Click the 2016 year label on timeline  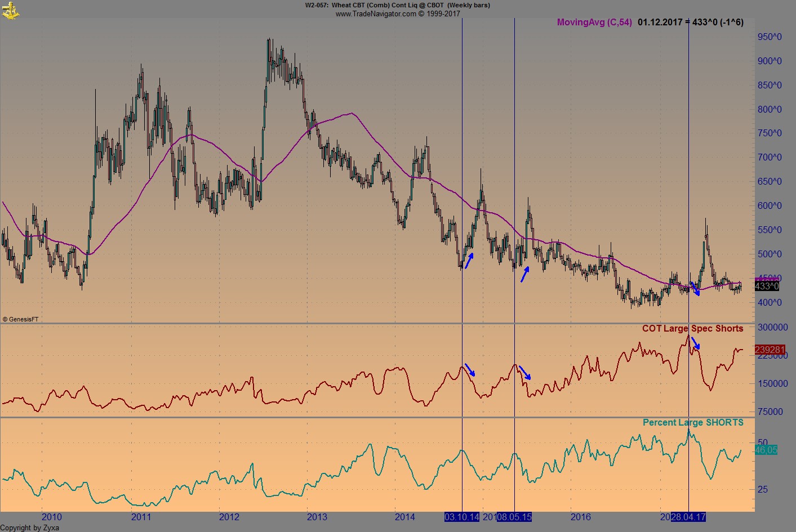581,516
